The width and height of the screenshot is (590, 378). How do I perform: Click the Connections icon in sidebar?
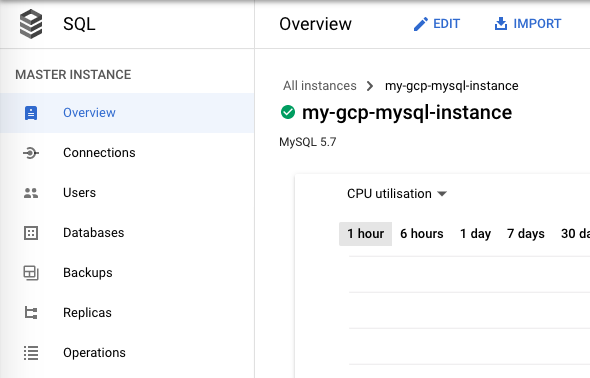point(31,153)
